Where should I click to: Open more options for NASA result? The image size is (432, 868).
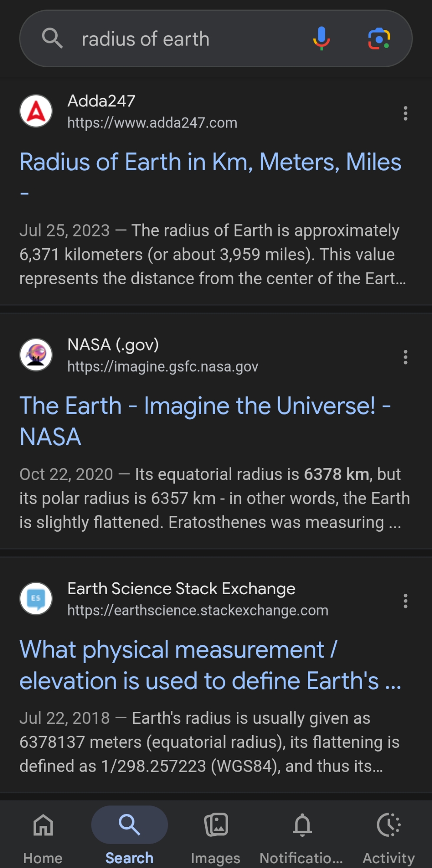point(405,357)
